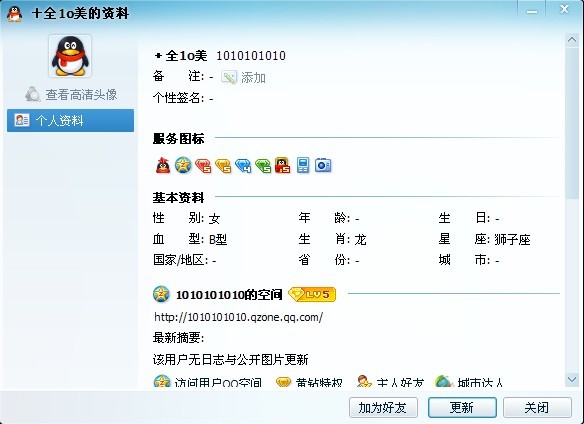The width and height of the screenshot is (584, 424).
Task: Open the penguin badge level 15 icon
Action: pos(283,165)
